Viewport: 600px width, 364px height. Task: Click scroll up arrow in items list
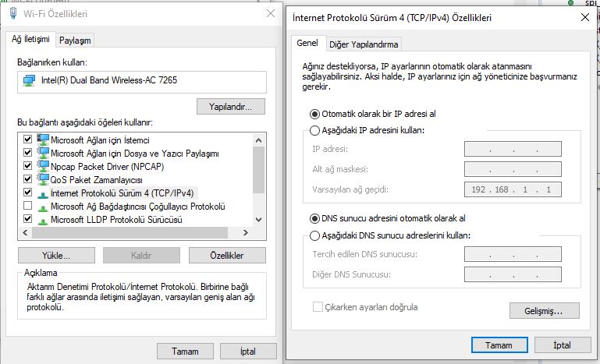259,140
